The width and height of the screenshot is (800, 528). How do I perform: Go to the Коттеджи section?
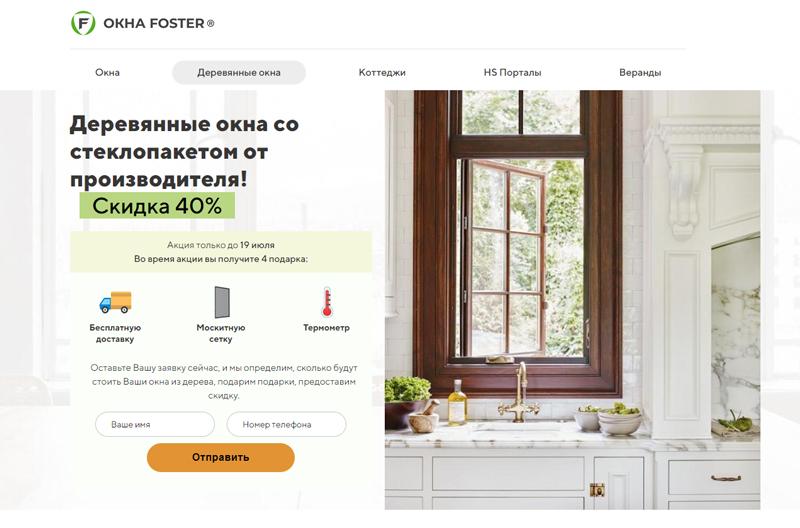pos(382,72)
